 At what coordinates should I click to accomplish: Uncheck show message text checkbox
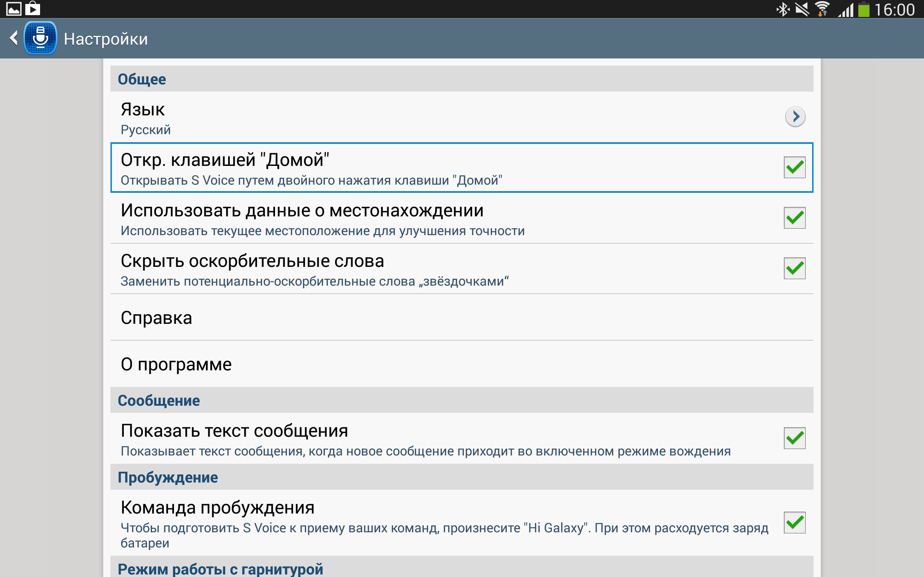(794, 438)
